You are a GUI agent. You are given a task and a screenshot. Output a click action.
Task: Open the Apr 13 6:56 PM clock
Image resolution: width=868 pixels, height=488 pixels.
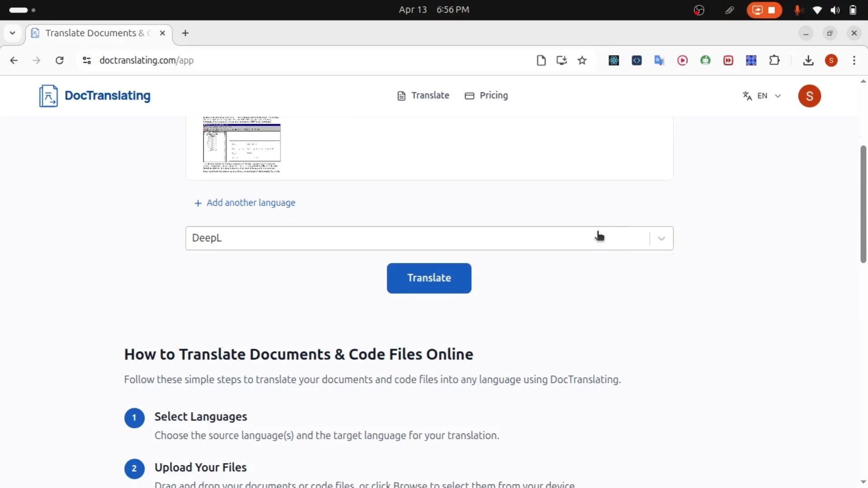pos(434,10)
